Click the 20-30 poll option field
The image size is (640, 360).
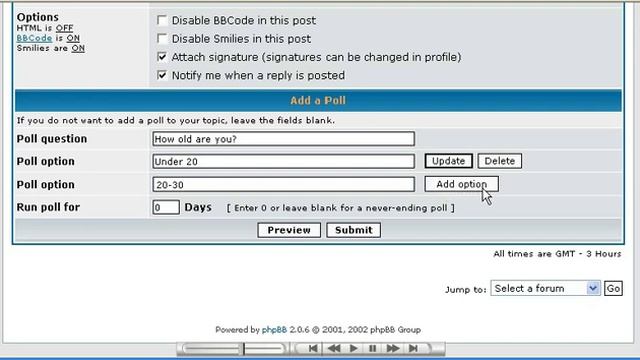[284, 184]
